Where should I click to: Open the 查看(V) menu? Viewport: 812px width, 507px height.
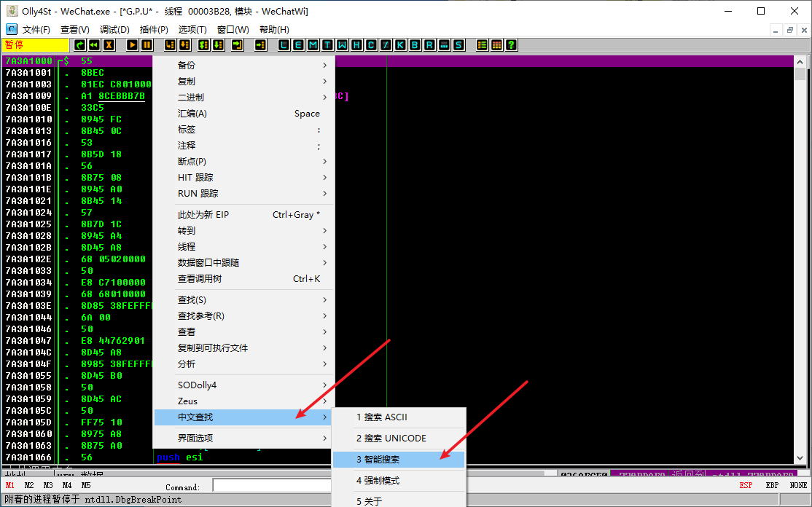tap(75, 29)
